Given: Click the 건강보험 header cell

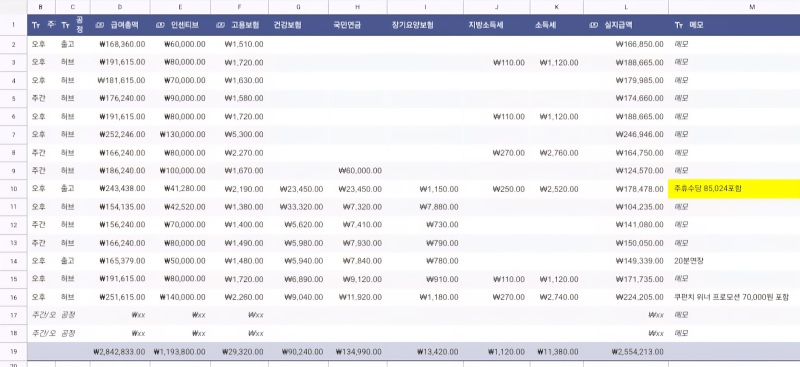Looking at the screenshot, I should (x=298, y=25).
